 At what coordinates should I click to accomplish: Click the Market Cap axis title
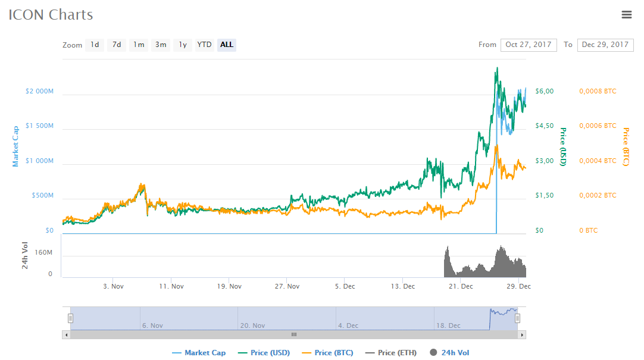(x=15, y=146)
